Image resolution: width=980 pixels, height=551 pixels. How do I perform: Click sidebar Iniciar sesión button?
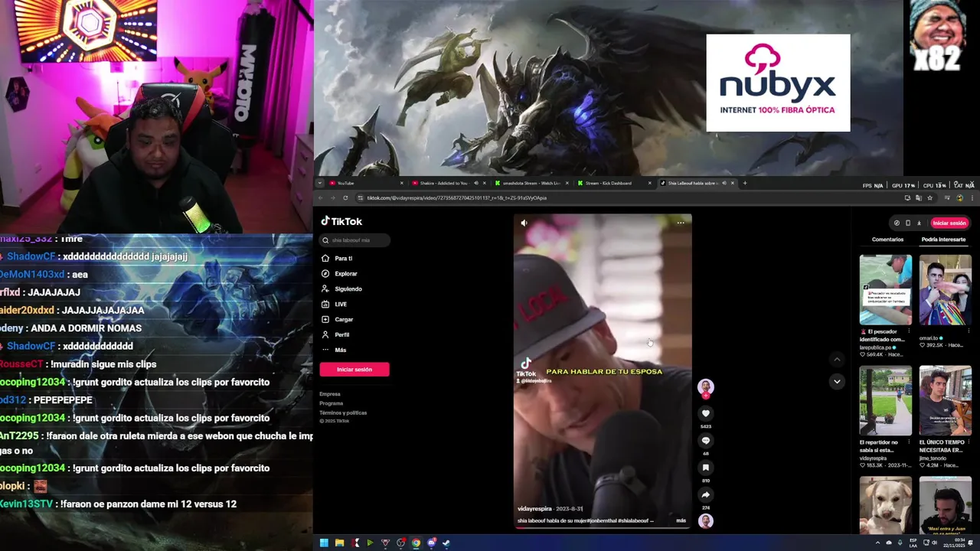[x=354, y=370]
